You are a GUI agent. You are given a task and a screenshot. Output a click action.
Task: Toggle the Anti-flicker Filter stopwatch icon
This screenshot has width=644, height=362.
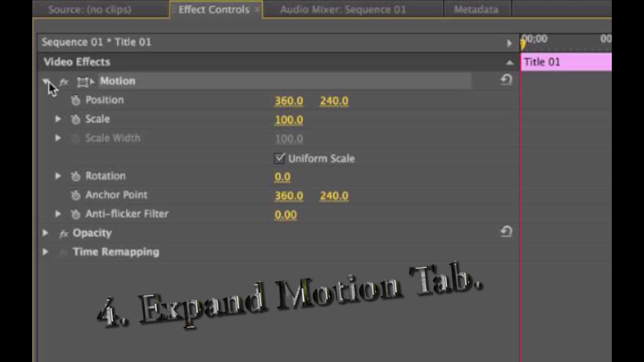point(75,215)
